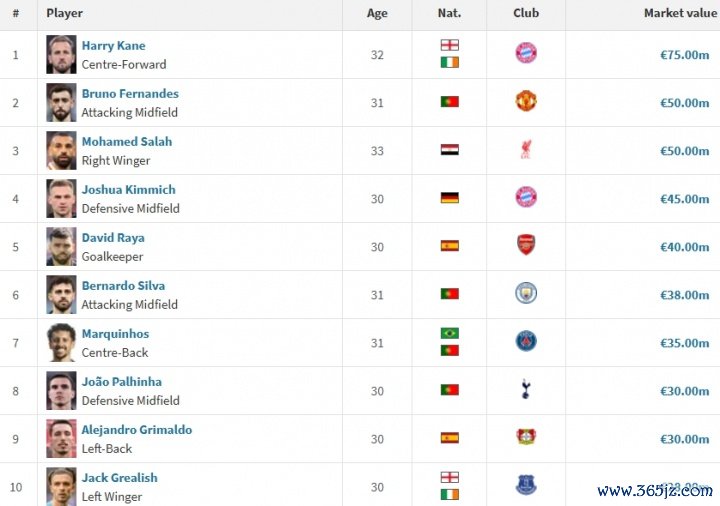This screenshot has width=720, height=506.
Task: Click Manchester City crest in Bernardo Silva row
Action: tap(526, 293)
